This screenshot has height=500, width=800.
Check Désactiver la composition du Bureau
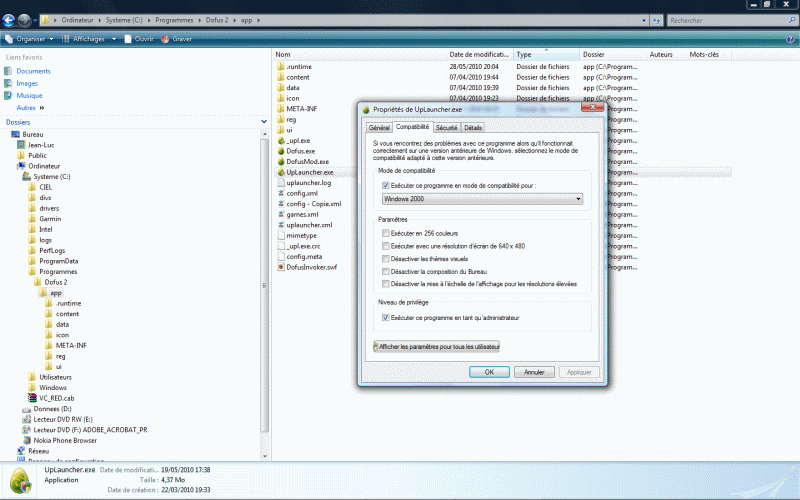(x=386, y=271)
